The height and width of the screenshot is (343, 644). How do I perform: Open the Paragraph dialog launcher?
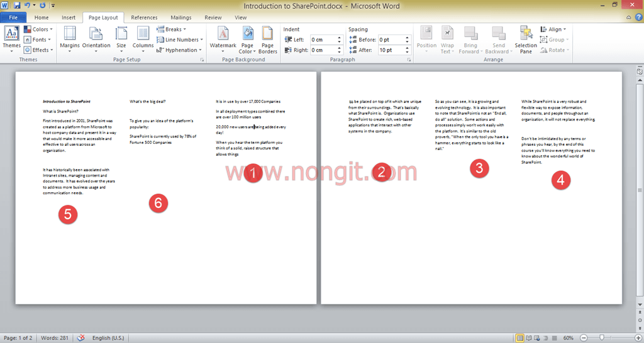409,60
